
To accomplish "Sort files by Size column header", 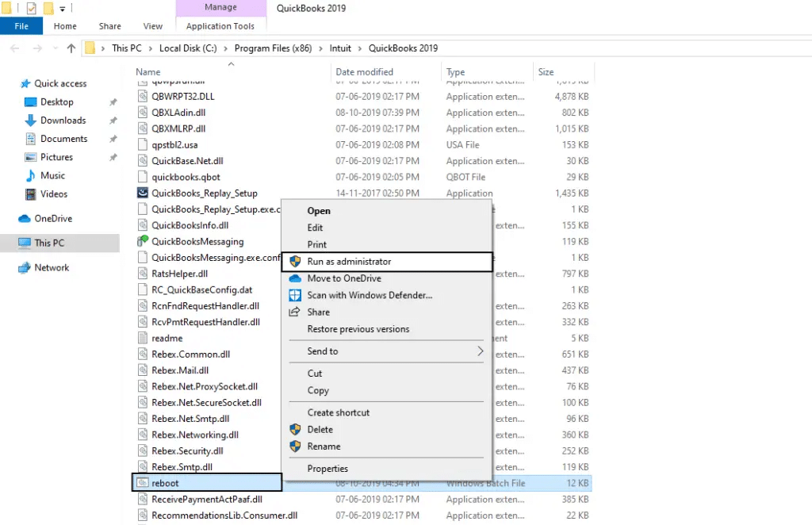I will click(546, 71).
